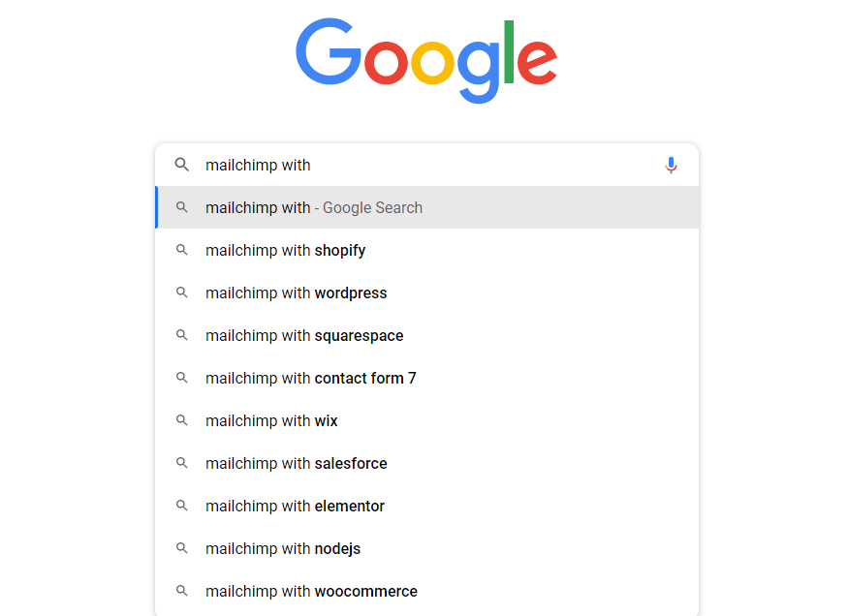Viewport: 848px width, 616px height.
Task: Pick "mailchimp with salesforce" from suggestions
Action: pos(296,463)
